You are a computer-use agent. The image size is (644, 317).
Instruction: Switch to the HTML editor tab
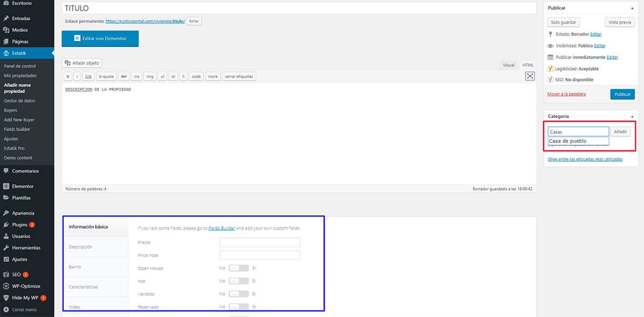(x=528, y=65)
